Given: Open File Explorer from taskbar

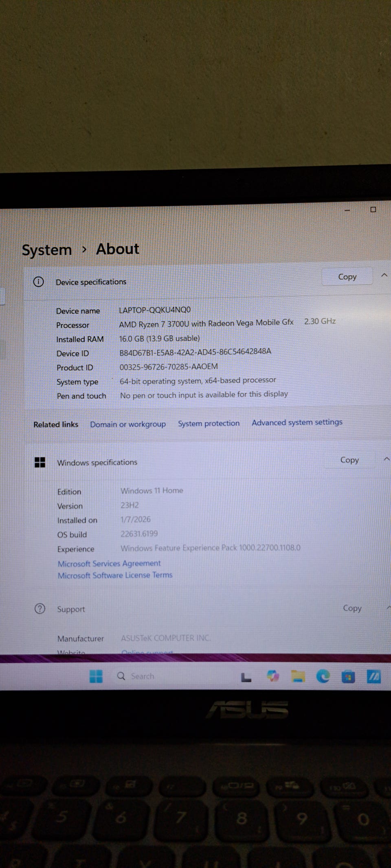Looking at the screenshot, I should pyautogui.click(x=298, y=676).
